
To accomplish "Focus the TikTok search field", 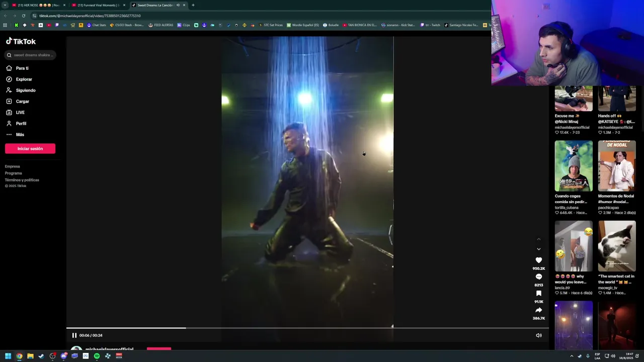I will point(30,55).
